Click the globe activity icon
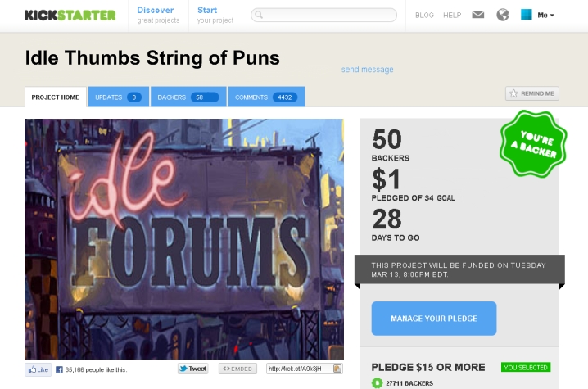This screenshot has width=588, height=389. point(503,15)
